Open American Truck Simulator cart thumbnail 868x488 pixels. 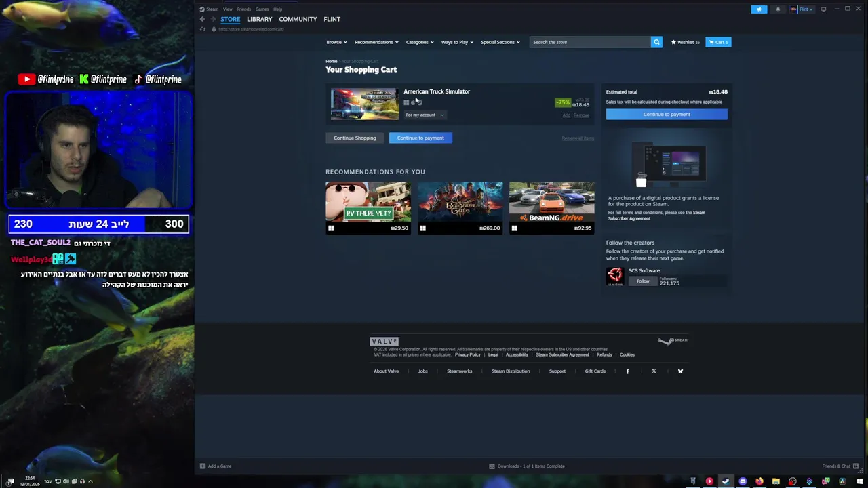pyautogui.click(x=365, y=104)
